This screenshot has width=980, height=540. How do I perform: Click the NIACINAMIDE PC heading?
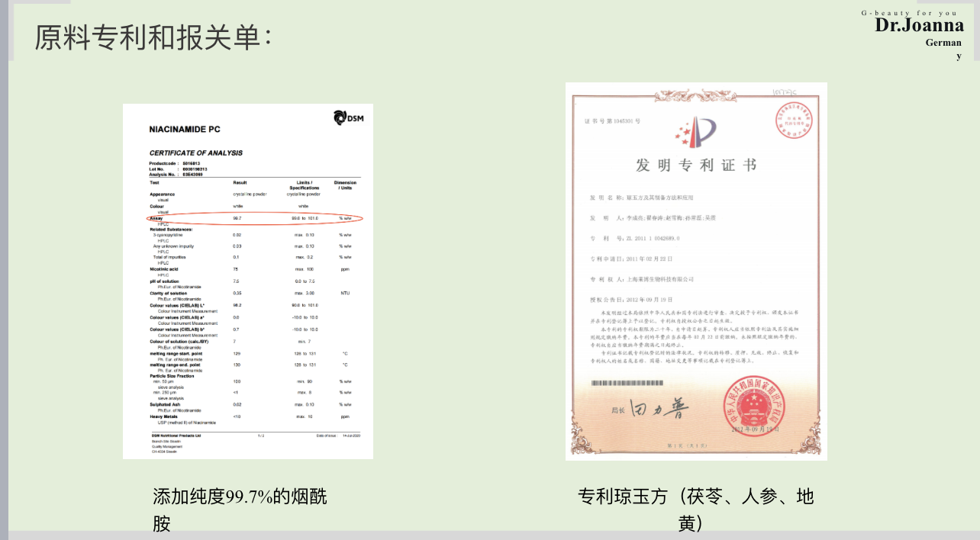click(185, 130)
